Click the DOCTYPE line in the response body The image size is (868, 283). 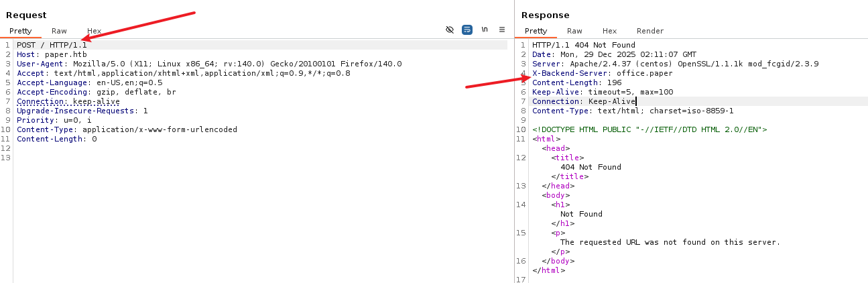tap(649, 129)
